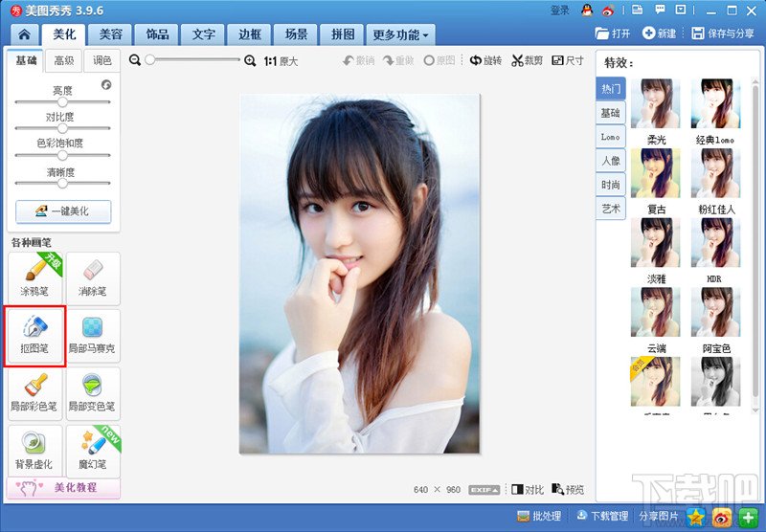Click the EXIF info badge
Screen dimensions: 766x532
(x=484, y=490)
